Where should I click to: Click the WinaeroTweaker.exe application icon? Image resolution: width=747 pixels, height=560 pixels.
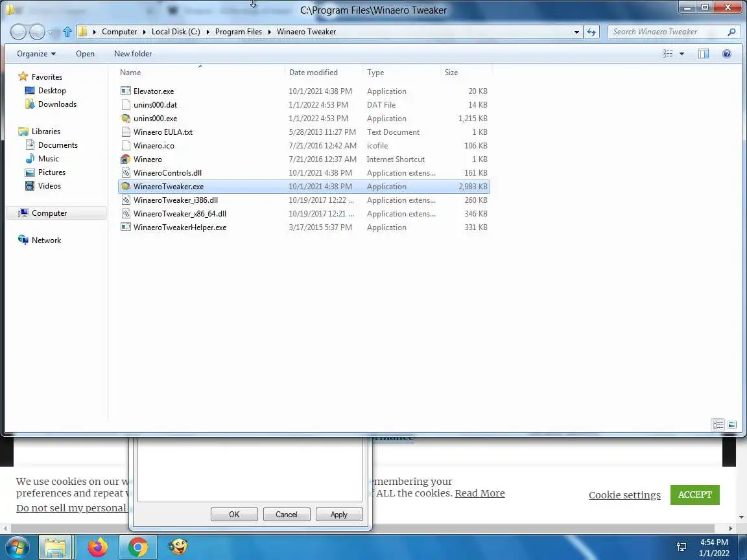[126, 186]
